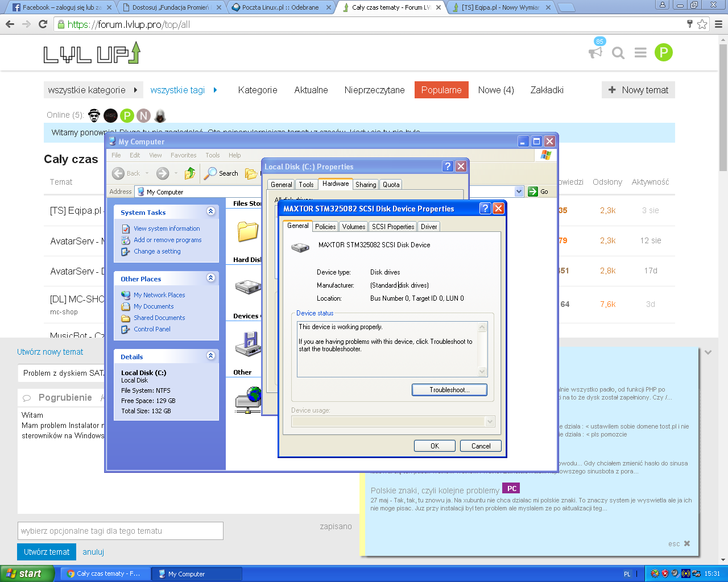The height and width of the screenshot is (582, 728).
Task: Collapse the Other Places panel
Action: click(210, 278)
